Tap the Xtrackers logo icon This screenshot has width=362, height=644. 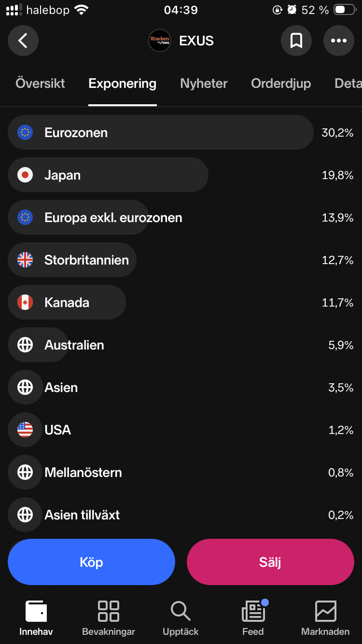point(160,41)
